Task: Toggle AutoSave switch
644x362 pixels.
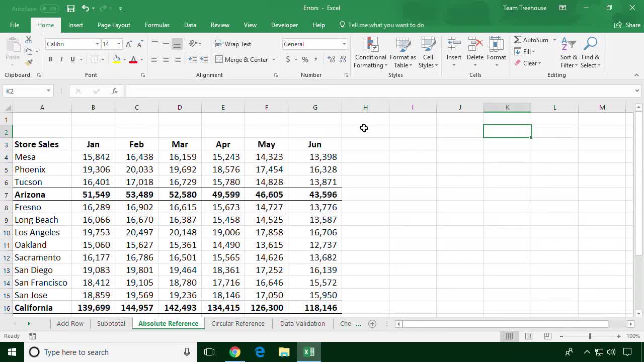Action: click(x=49, y=9)
